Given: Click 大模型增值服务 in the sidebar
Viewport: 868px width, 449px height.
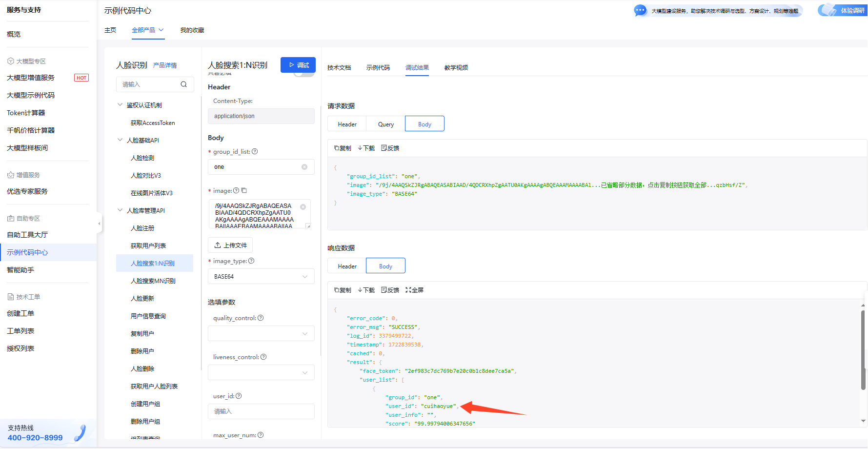Looking at the screenshot, I should pos(31,78).
